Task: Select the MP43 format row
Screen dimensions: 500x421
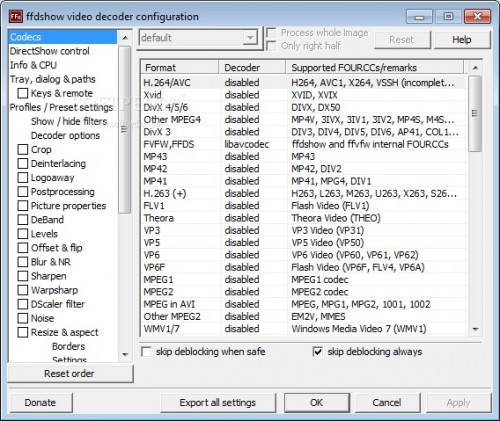Action: pos(303,157)
